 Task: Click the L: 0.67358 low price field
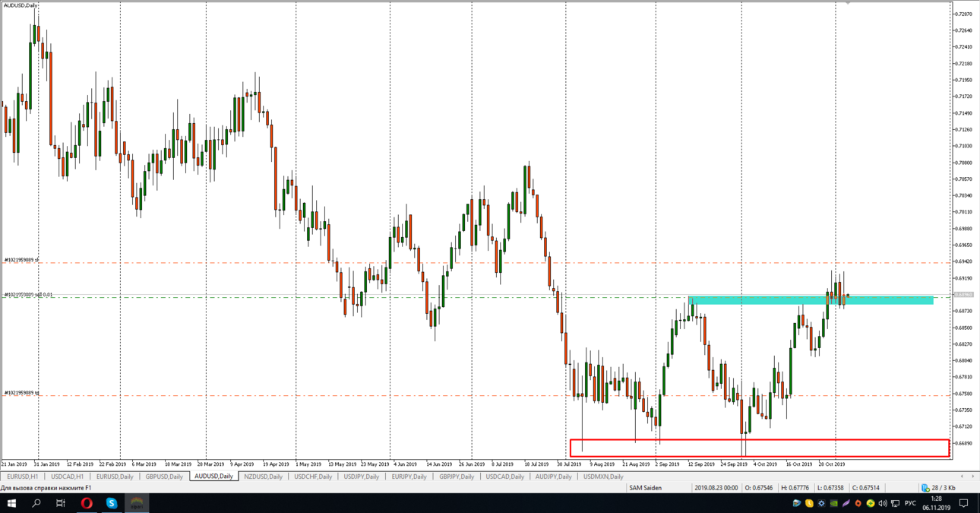point(831,488)
